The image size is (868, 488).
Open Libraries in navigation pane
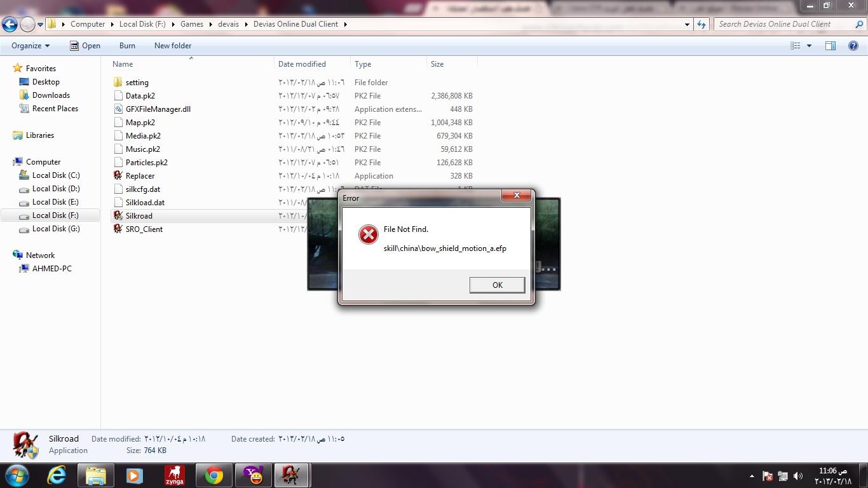(x=39, y=135)
